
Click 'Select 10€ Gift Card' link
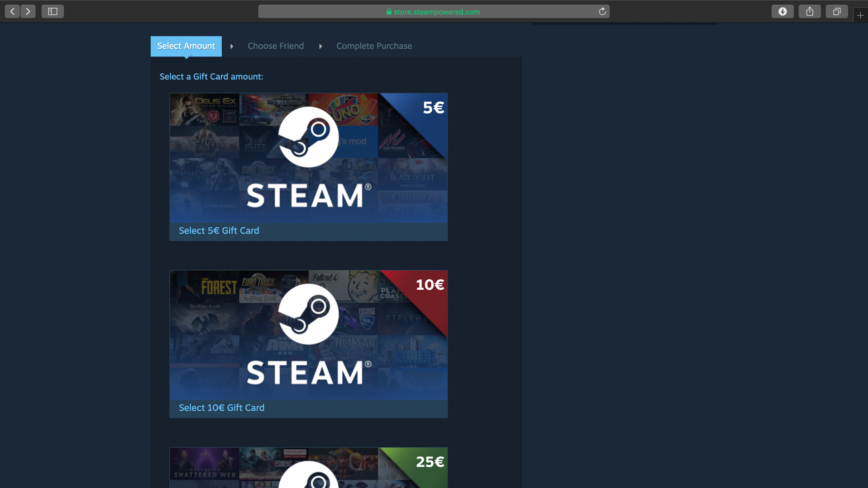click(222, 408)
